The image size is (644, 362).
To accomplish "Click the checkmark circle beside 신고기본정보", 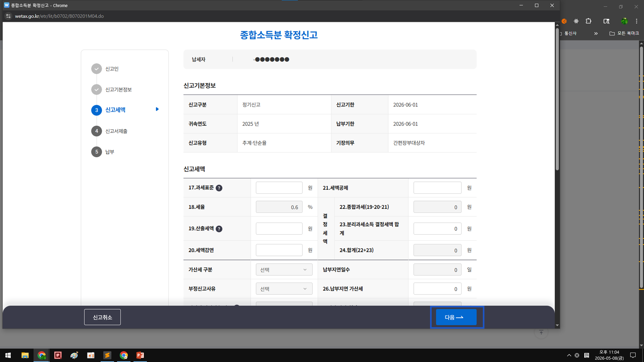I will [x=96, y=89].
